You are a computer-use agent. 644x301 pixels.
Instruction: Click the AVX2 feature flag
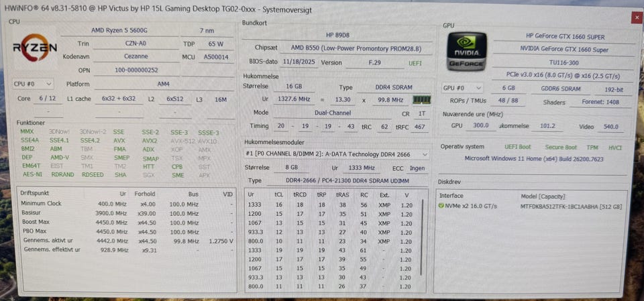pyautogui.click(x=150, y=141)
